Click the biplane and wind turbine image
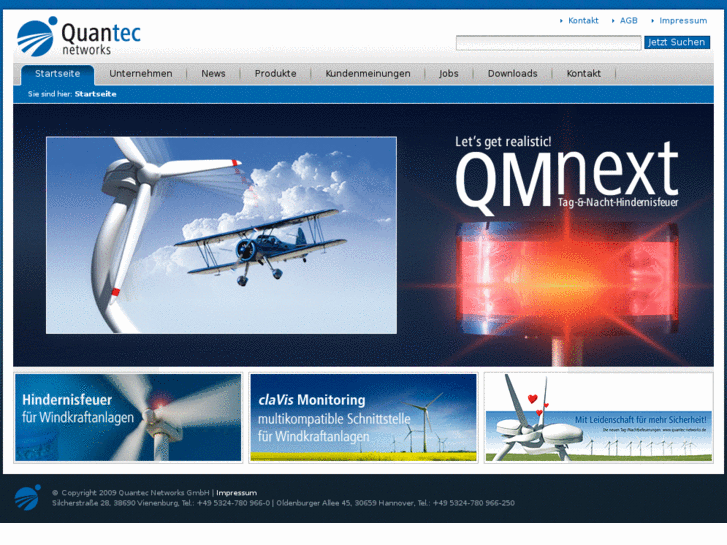 tap(221, 235)
